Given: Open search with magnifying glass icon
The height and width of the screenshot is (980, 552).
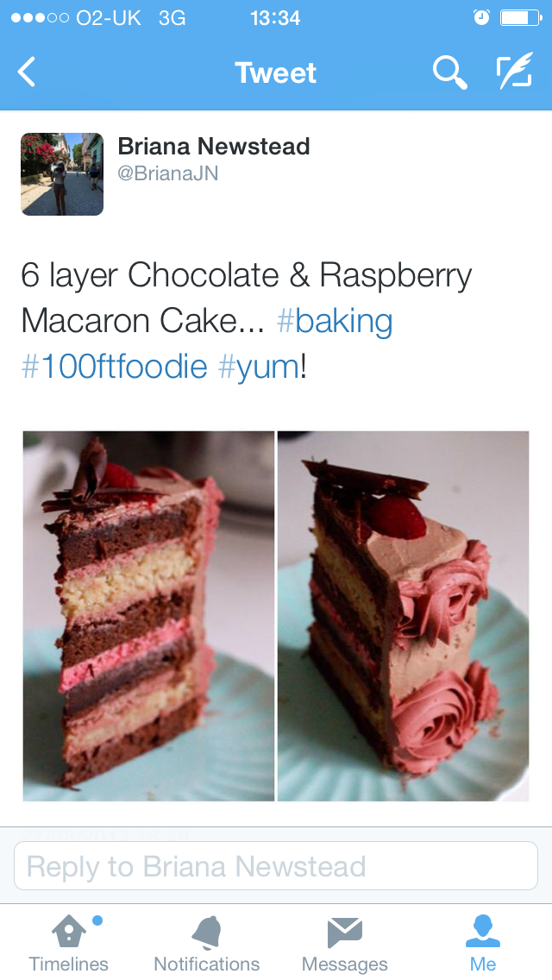Looking at the screenshot, I should tap(449, 72).
